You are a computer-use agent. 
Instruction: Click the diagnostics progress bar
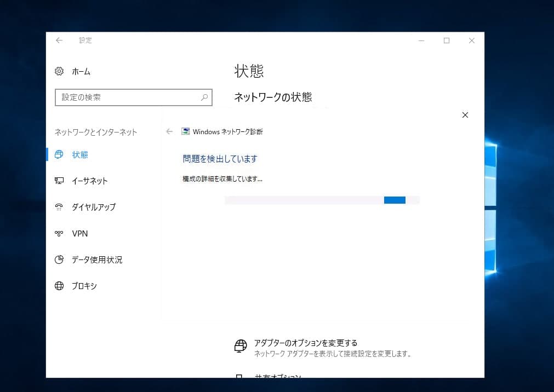(322, 200)
